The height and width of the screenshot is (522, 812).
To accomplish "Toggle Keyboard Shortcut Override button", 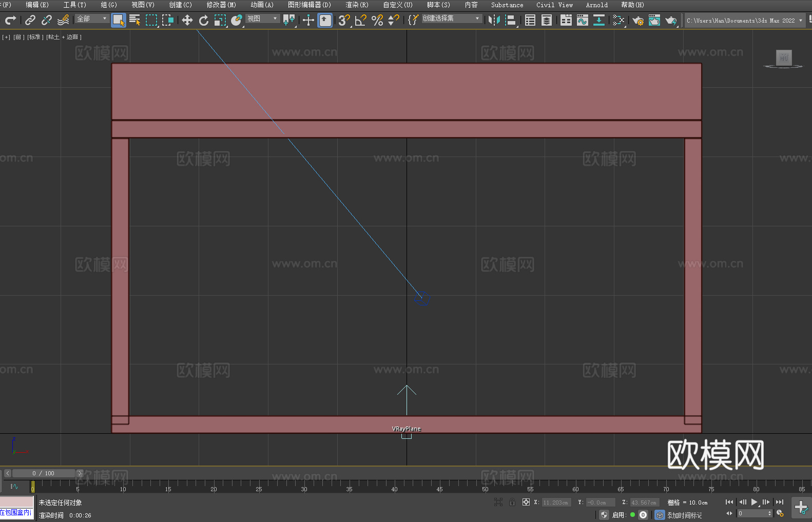I will tap(325, 20).
